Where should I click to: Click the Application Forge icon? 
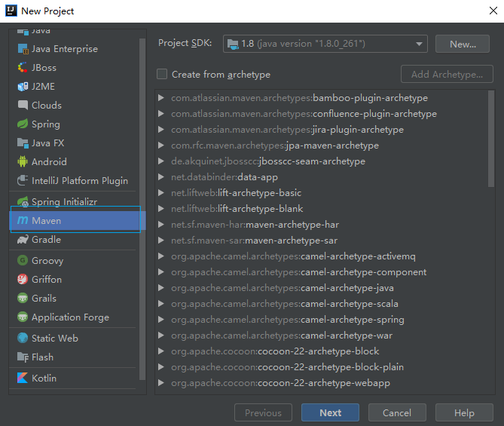coord(23,317)
